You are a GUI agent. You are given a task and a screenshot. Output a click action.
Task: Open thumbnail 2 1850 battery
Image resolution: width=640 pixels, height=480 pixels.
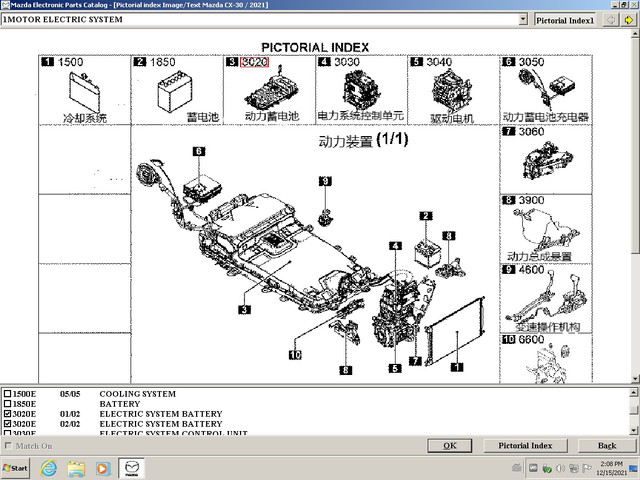click(x=177, y=90)
